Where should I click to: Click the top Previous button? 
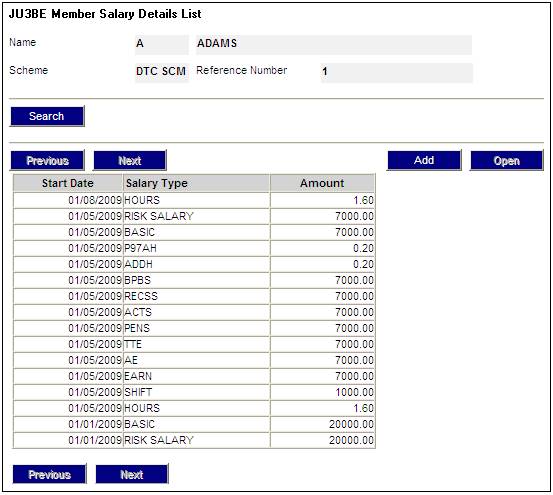pyautogui.click(x=47, y=161)
